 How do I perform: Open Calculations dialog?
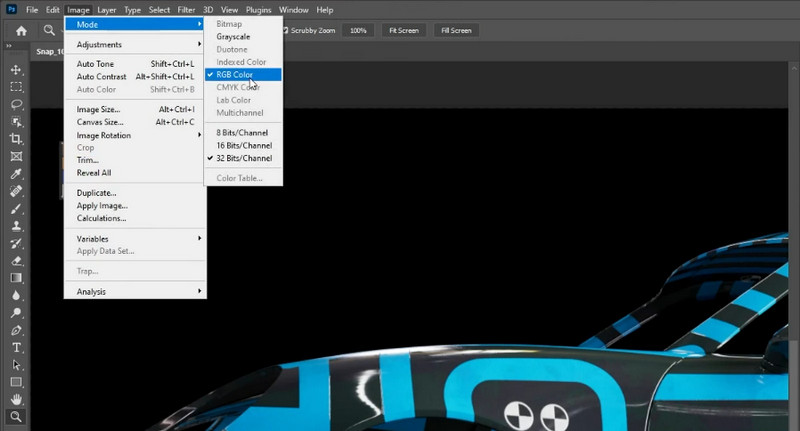pos(135,218)
